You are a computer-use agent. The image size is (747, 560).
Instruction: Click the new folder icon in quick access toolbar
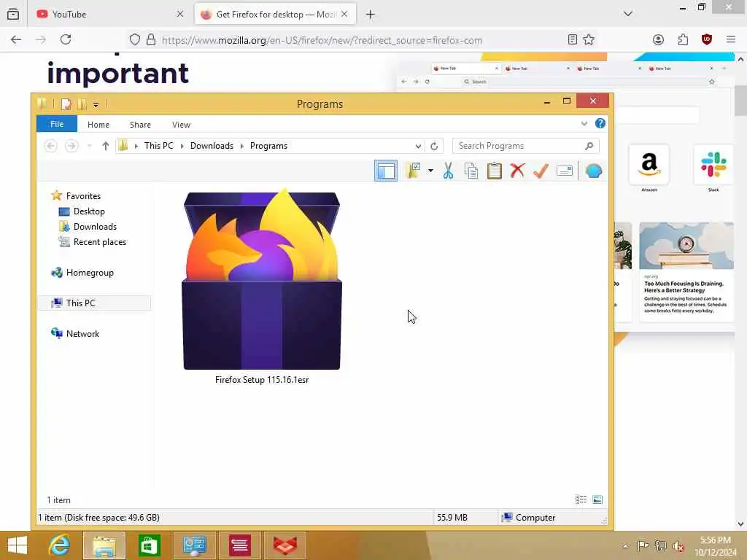(x=82, y=104)
